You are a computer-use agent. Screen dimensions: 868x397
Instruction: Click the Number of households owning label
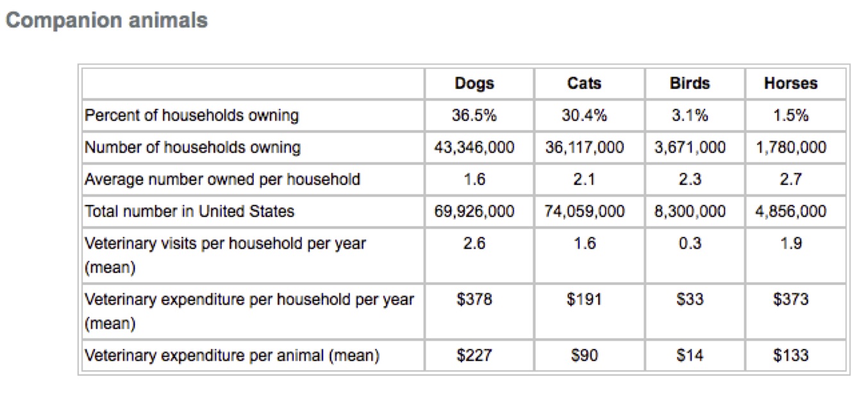pos(192,148)
